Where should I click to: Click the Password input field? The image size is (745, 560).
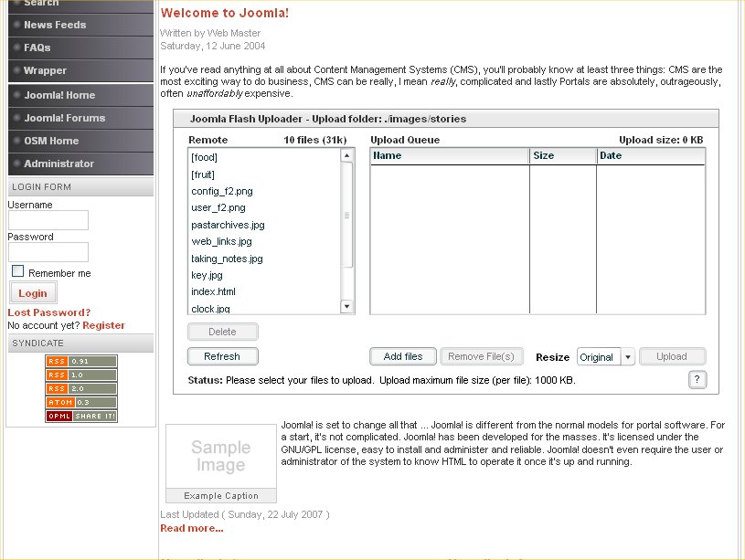[48, 252]
